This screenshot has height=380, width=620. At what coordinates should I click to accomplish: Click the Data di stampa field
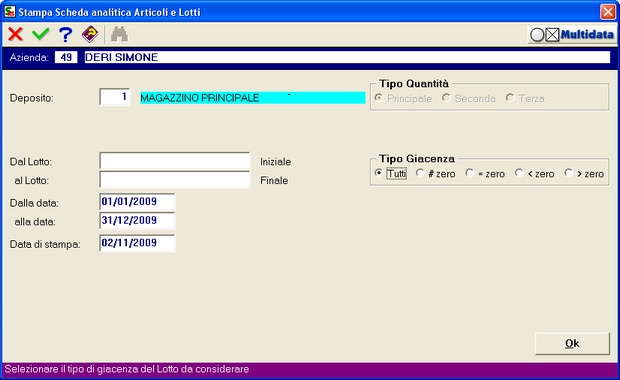coord(137,243)
